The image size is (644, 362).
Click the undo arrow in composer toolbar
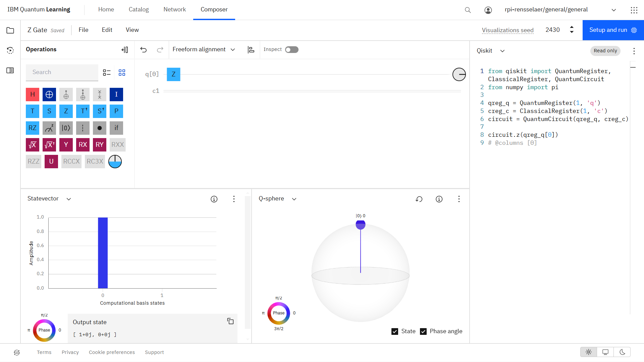tap(144, 50)
